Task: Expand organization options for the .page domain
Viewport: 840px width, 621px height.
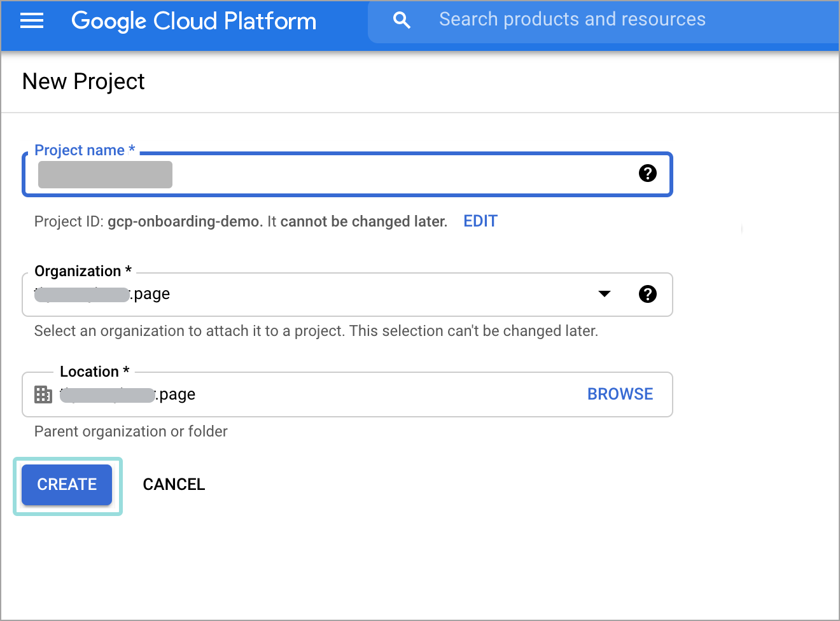Action: (x=603, y=294)
